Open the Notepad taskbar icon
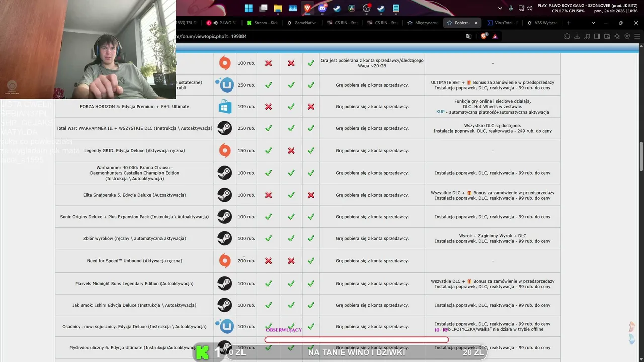Viewport: 644px width, 362px height. (396, 8)
